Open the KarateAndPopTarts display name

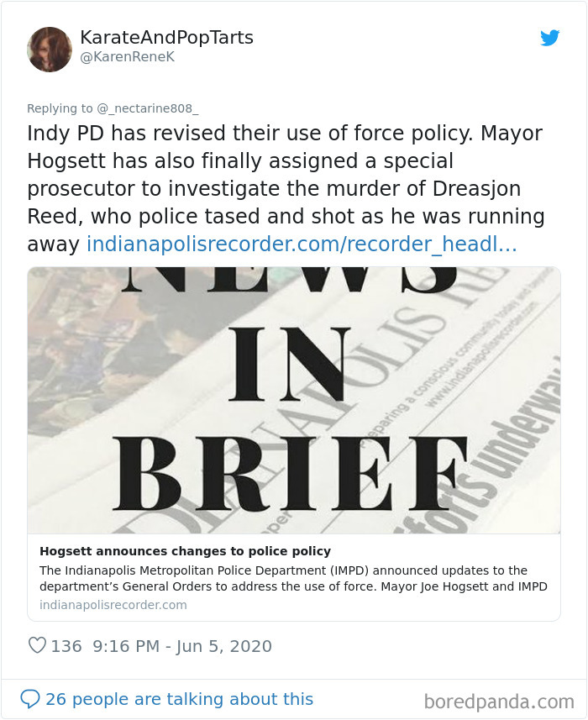point(166,38)
